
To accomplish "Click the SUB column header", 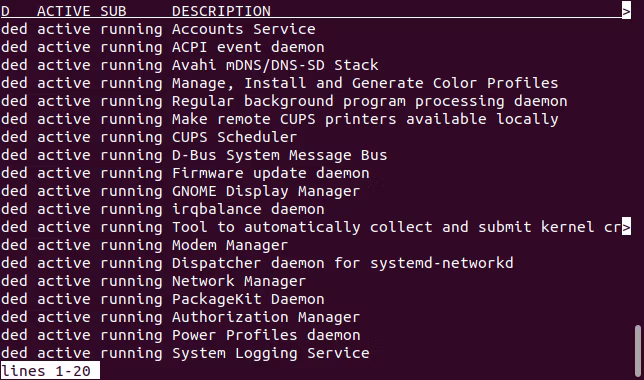I will click(x=113, y=11).
